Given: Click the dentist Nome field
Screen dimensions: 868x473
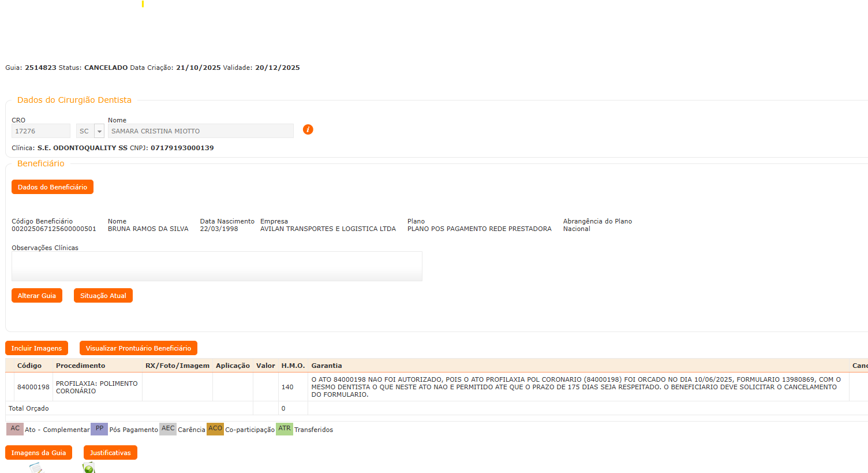Looking at the screenshot, I should point(200,131).
